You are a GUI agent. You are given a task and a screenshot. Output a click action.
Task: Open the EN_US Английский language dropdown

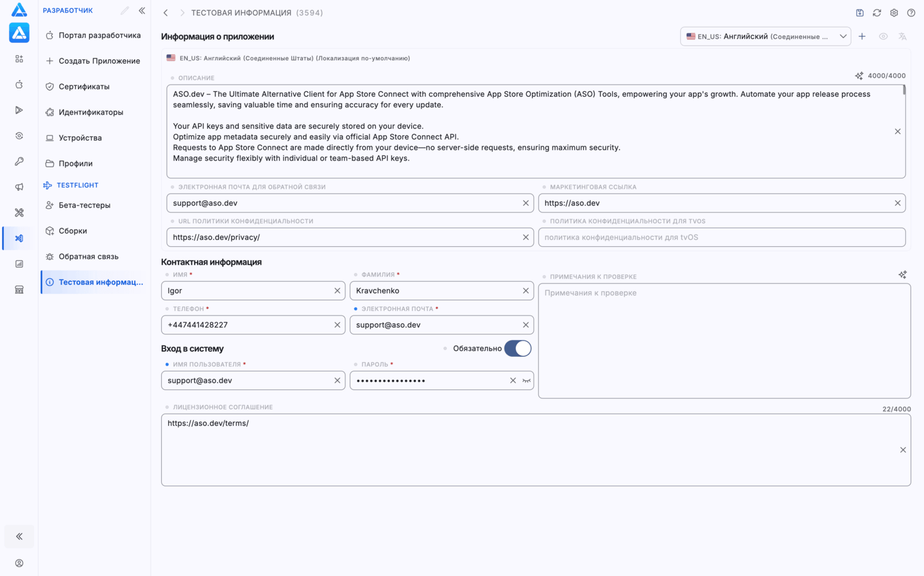766,37
